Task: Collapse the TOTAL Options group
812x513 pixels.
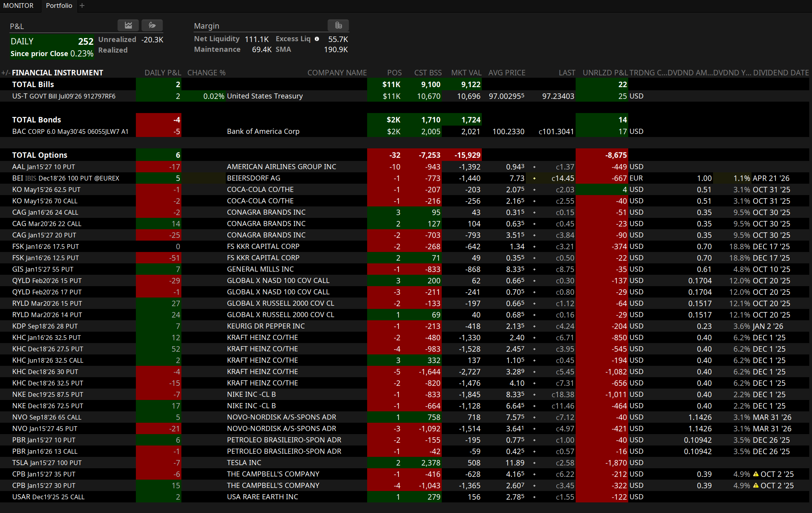Action: (39, 155)
